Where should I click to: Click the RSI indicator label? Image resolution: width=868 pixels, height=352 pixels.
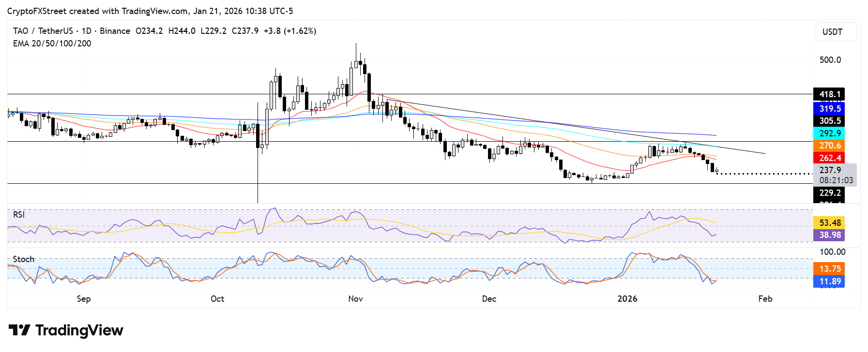(x=19, y=215)
